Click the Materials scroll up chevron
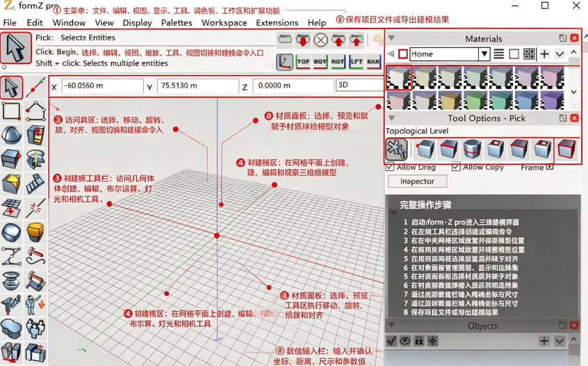Screen dimensions: 588x366 click(x=573, y=52)
